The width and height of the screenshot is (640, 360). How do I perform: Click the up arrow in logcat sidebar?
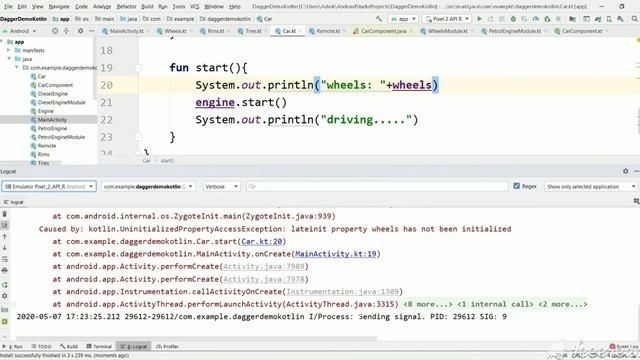click(4, 236)
